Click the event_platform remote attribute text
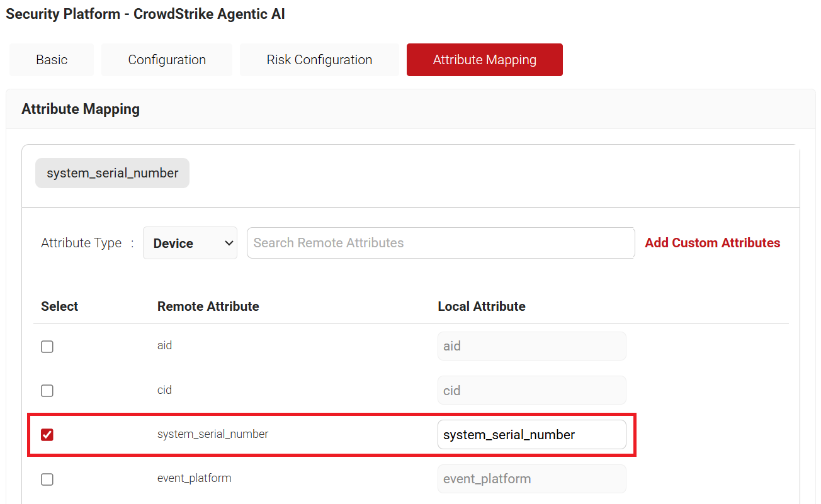Viewport: 821px width, 504px height. click(195, 478)
